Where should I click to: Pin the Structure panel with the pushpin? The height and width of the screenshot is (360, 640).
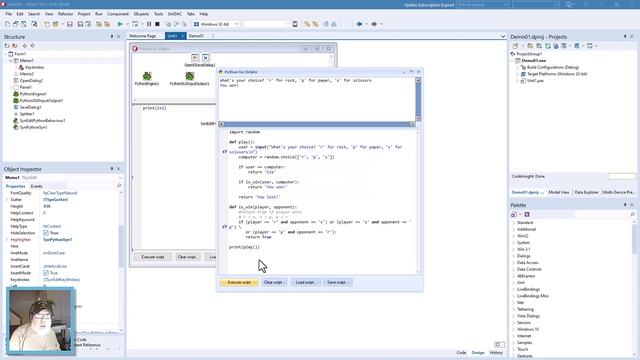(x=111, y=37)
